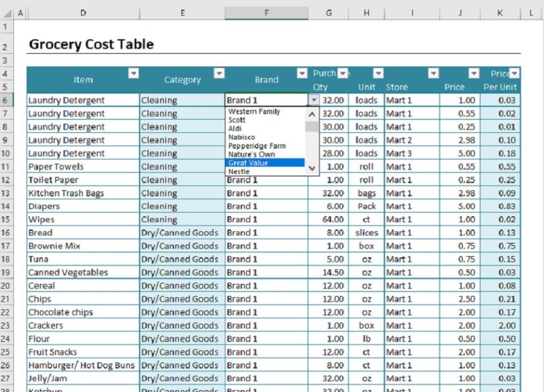This screenshot has width=544, height=392.
Task: Select row 6 by clicking its header
Action: 7,100
